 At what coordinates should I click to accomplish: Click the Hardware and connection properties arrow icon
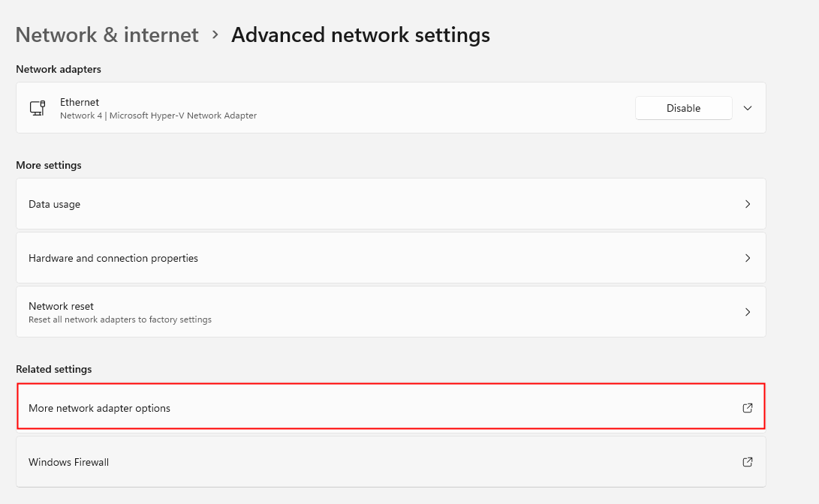747,257
